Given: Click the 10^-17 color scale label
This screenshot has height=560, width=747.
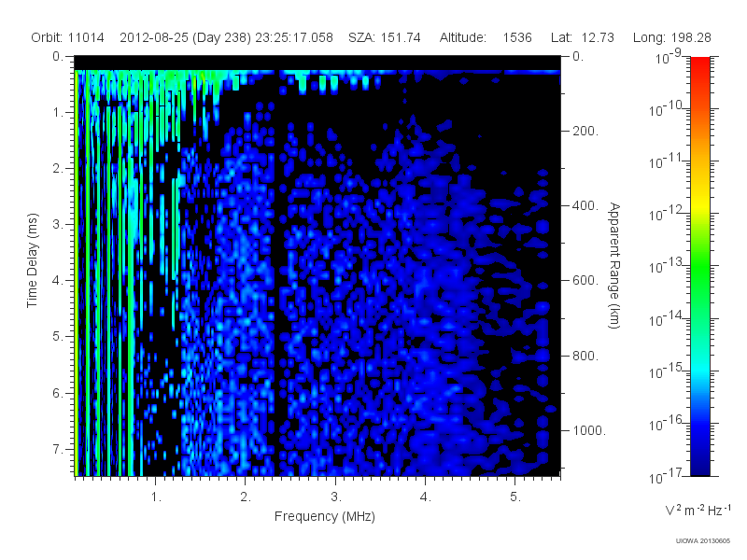Looking at the screenshot, I should [666, 476].
